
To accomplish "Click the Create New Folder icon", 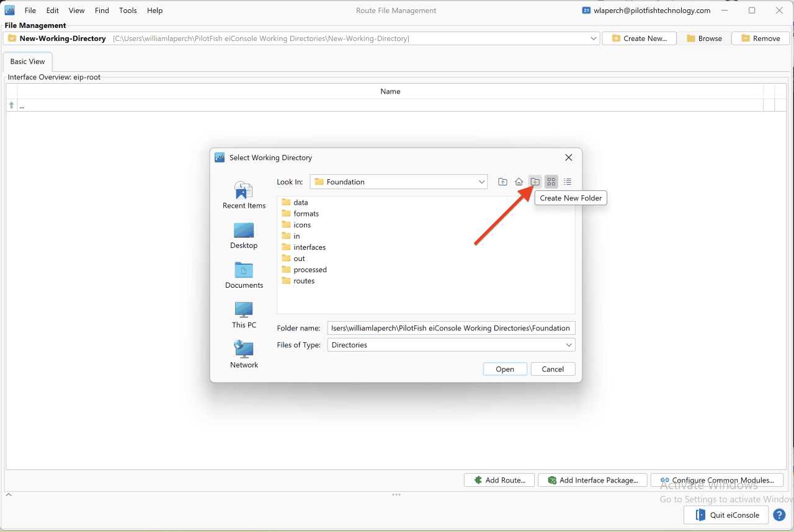I will point(535,182).
